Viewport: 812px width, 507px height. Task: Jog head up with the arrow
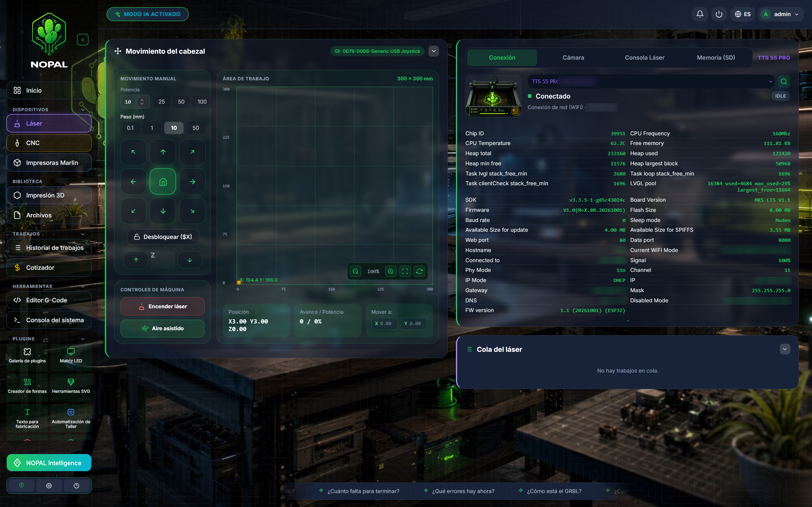pos(163,152)
